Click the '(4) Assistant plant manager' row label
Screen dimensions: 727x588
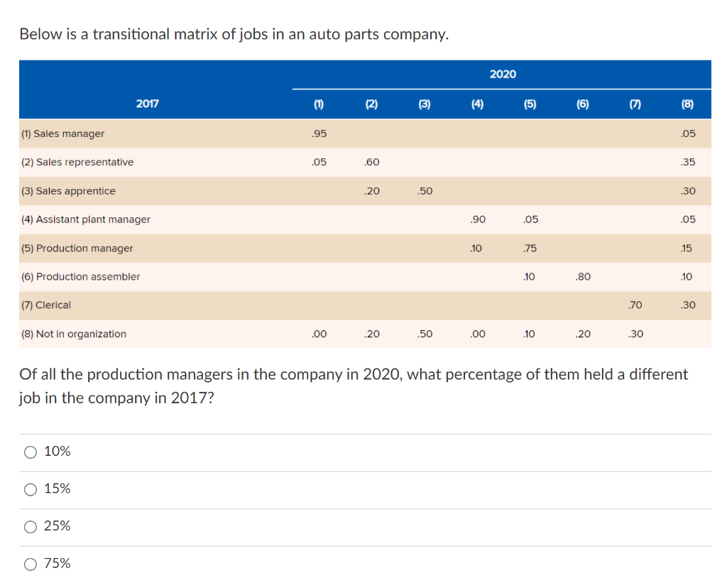[86, 219]
